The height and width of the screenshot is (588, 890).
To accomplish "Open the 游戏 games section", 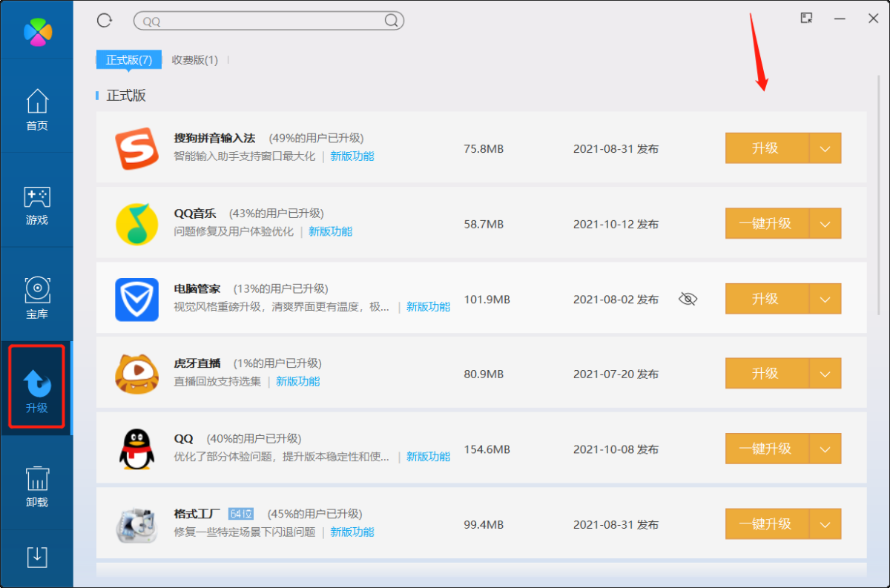I will [37, 205].
